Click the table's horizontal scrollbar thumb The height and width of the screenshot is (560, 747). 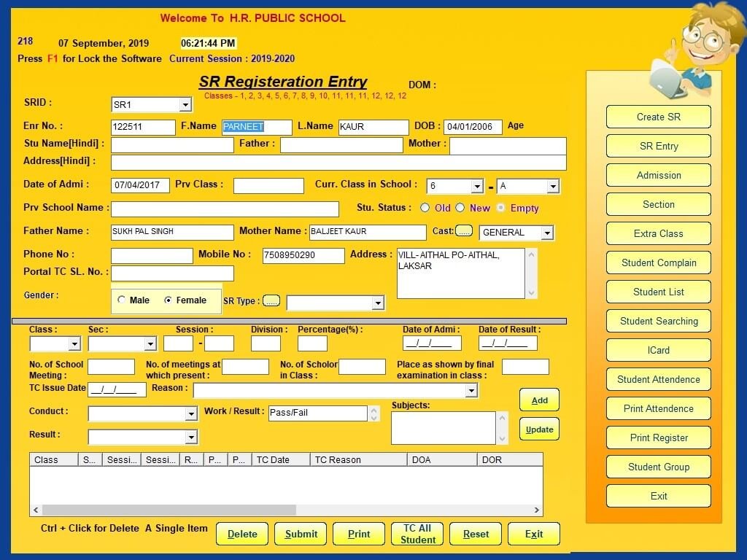tap(169, 510)
